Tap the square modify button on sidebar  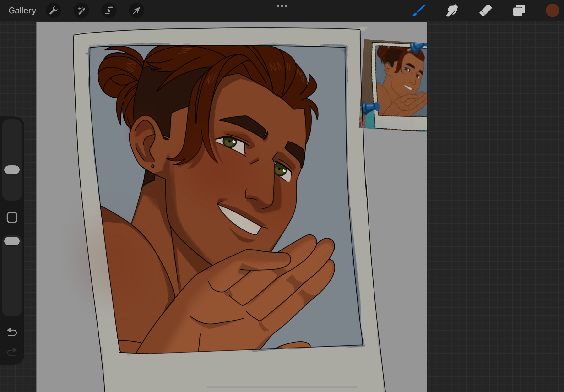(12, 217)
